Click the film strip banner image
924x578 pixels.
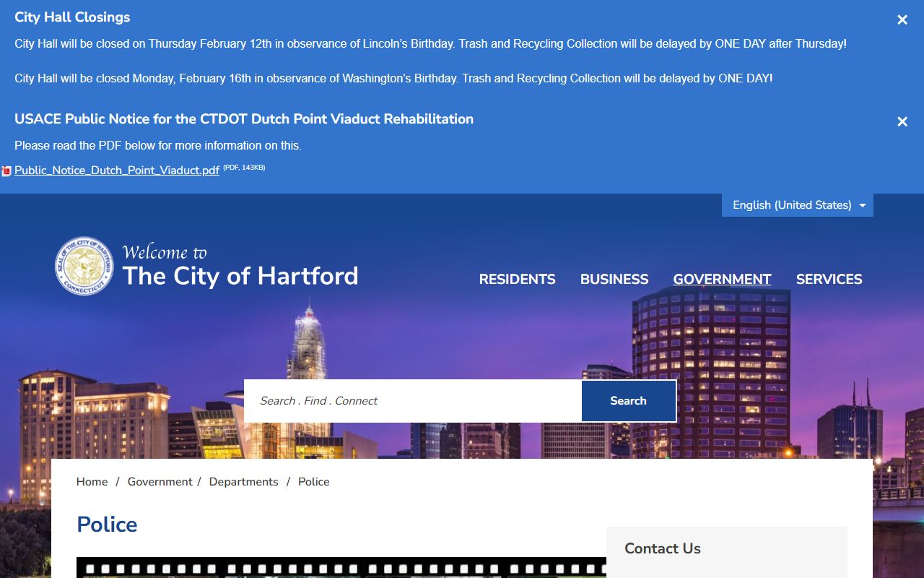tap(341, 567)
